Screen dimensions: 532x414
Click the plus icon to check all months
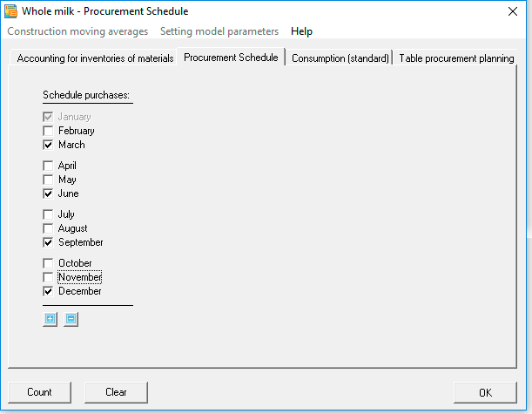click(51, 319)
